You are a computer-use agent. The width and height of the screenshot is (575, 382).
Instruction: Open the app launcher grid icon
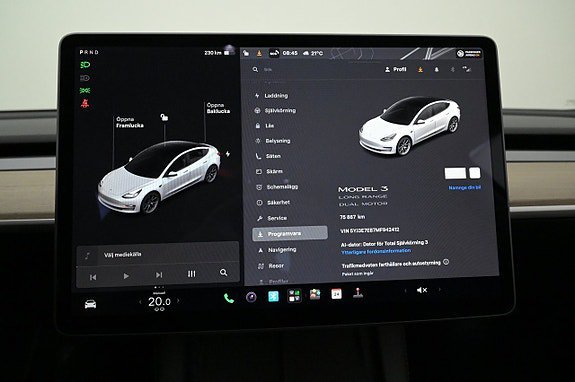click(294, 295)
